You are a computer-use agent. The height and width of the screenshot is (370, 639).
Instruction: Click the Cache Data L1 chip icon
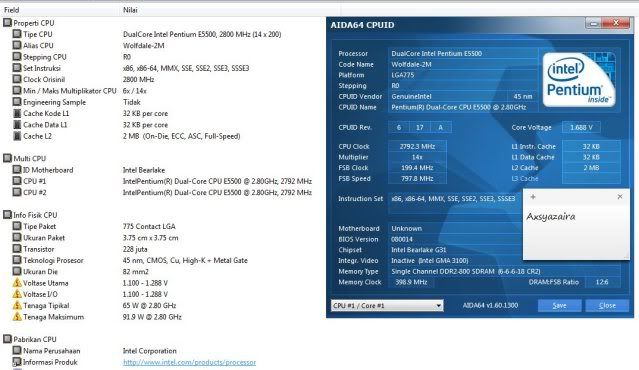click(x=17, y=125)
